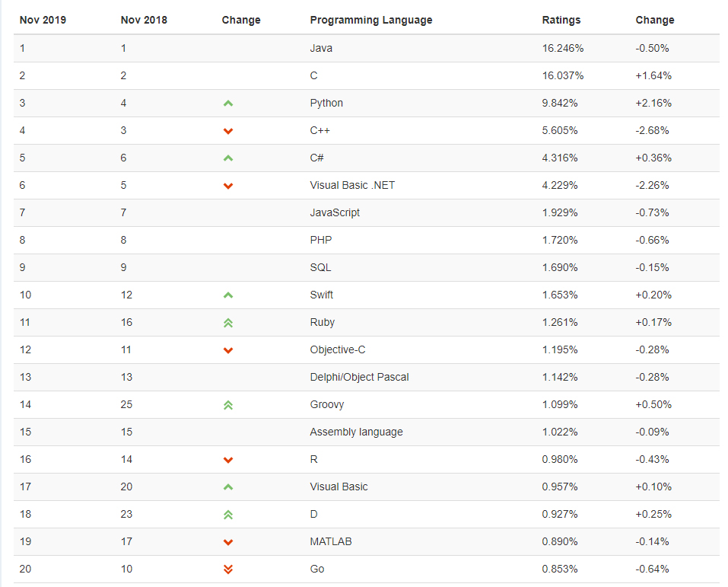The image size is (728, 587).
Task: Click the red down arrow beside Objective-C
Action: pyautogui.click(x=228, y=350)
